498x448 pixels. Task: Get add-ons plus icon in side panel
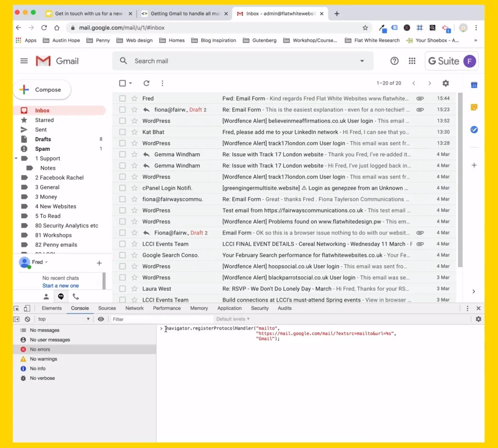tap(474, 165)
